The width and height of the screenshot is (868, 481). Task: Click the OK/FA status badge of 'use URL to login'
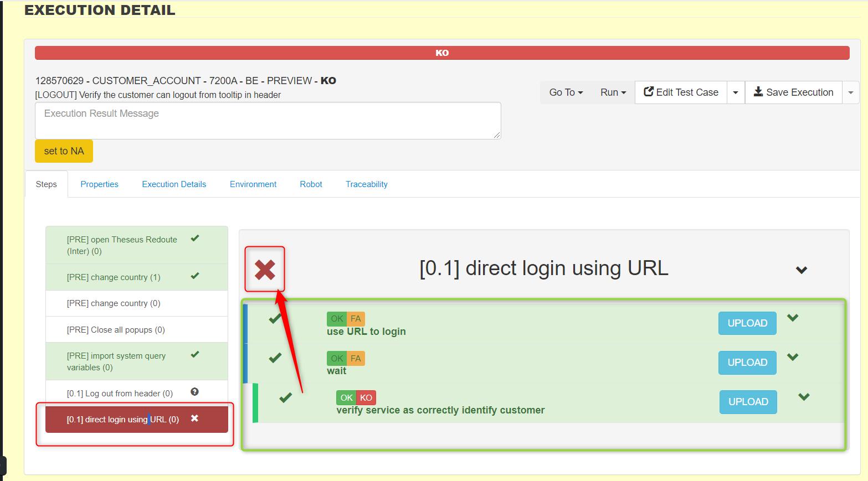point(346,319)
